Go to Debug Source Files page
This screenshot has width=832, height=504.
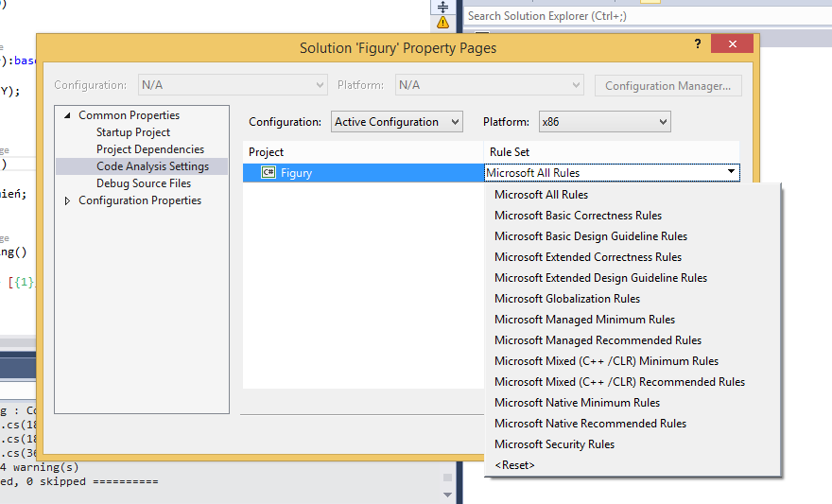[x=144, y=183]
